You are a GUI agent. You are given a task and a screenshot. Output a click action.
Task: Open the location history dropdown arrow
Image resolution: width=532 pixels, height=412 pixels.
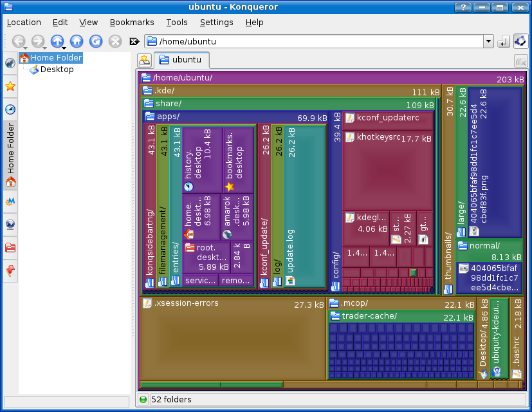tap(488, 42)
